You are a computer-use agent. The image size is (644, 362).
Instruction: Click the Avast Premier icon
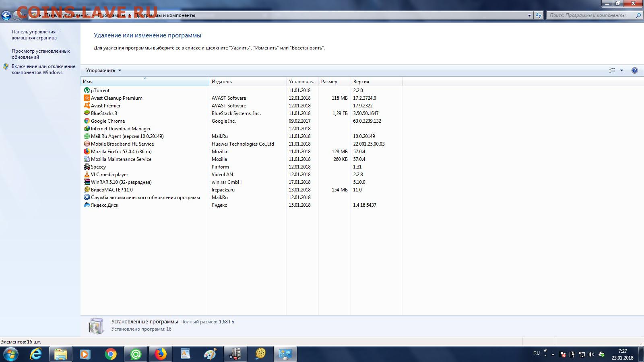point(87,106)
